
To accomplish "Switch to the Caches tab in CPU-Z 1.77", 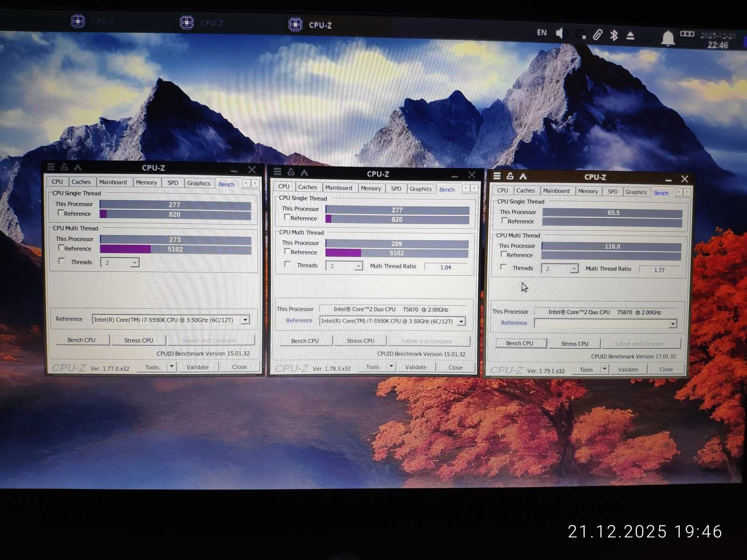I will 81,182.
